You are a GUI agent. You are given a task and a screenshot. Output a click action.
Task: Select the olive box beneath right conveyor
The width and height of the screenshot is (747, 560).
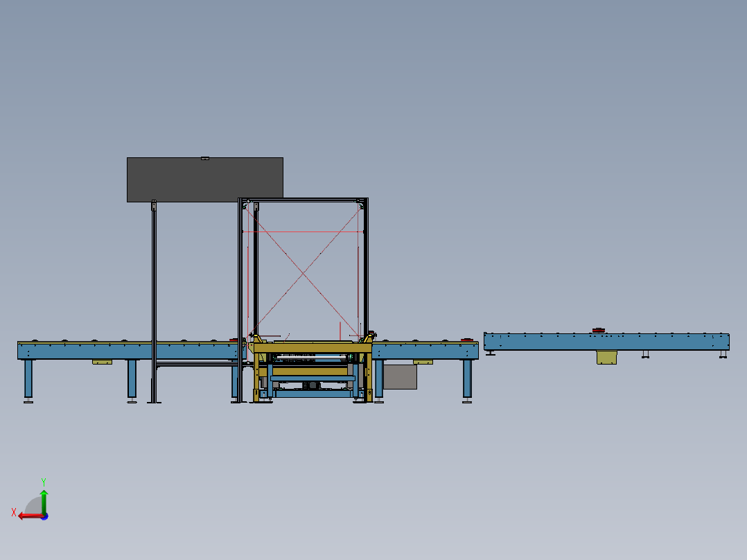606,358
